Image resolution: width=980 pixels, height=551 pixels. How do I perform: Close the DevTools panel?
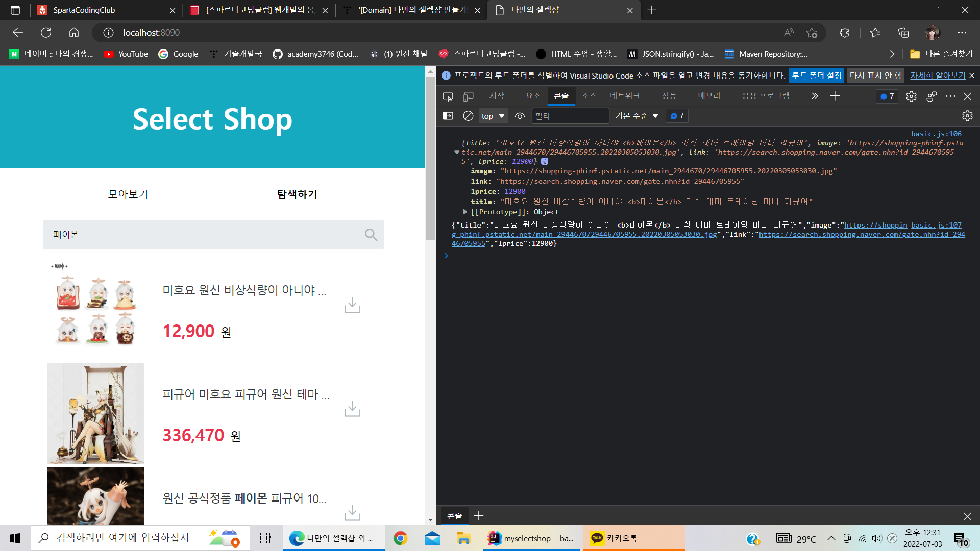pos(967,96)
